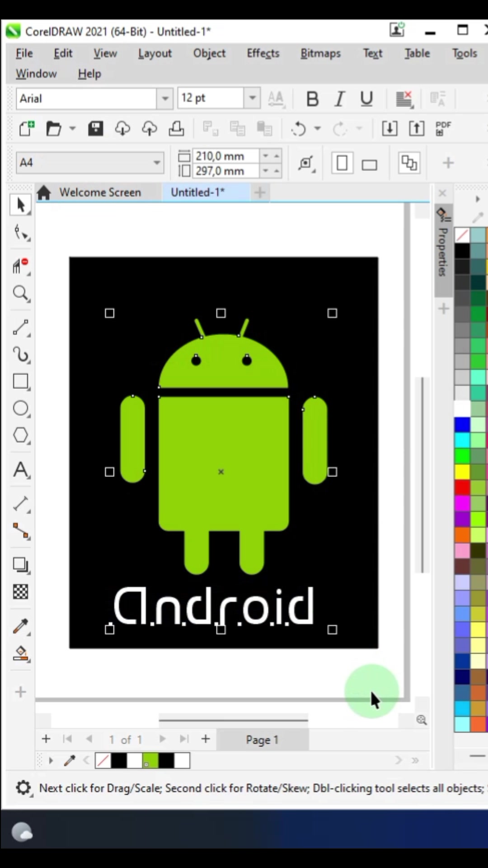Select the Crop tool in toolbox
Image resolution: width=488 pixels, height=868 pixels.
pyautogui.click(x=21, y=266)
